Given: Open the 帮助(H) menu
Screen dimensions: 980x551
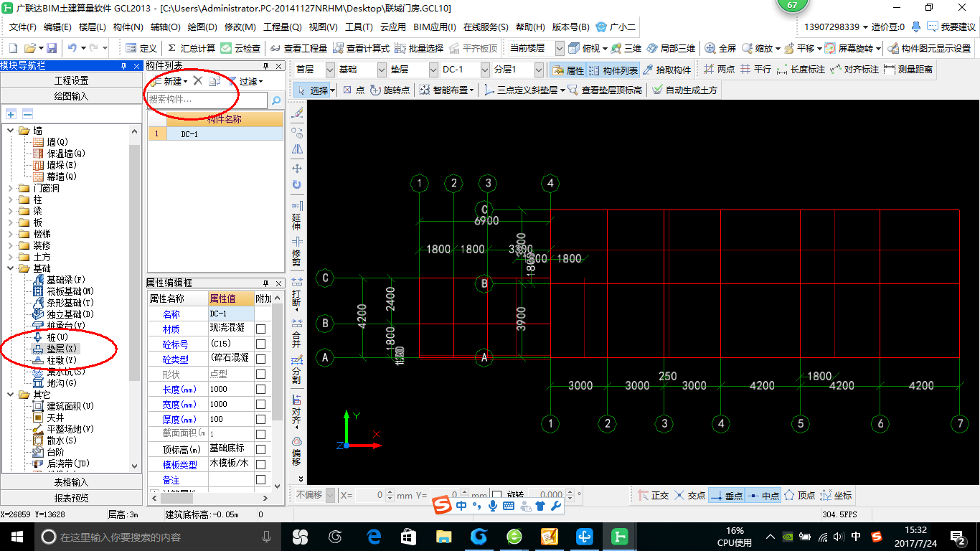Looking at the screenshot, I should click(x=530, y=27).
